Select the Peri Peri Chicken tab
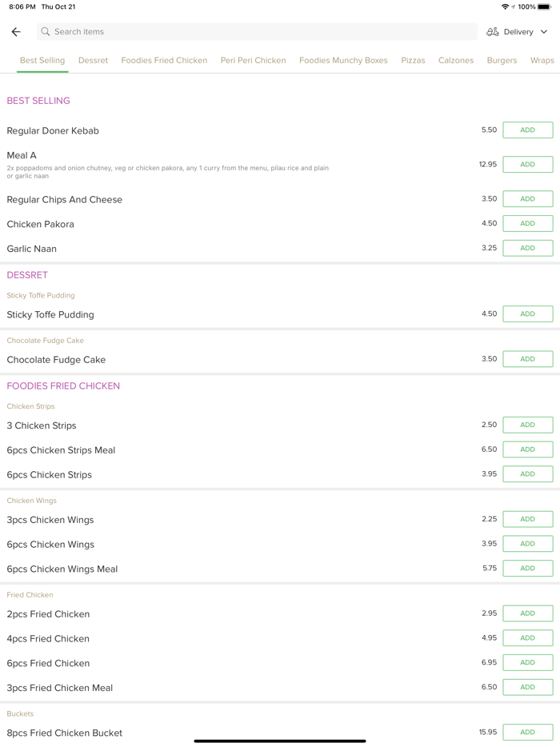Image resolution: width=560 pixels, height=747 pixels. (x=253, y=61)
